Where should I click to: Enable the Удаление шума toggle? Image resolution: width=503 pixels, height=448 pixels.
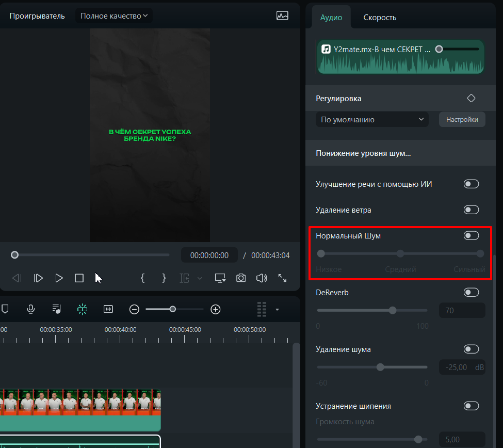[471, 349]
